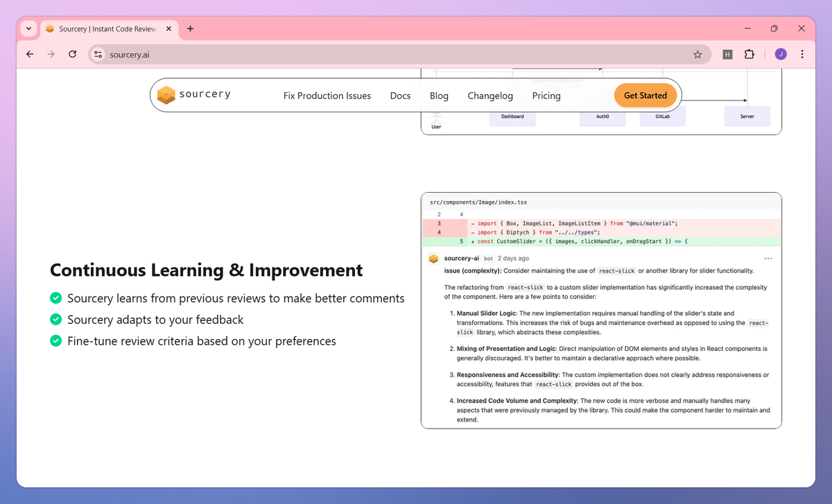Click the bookmark star in the address bar
832x504 pixels.
click(x=698, y=54)
